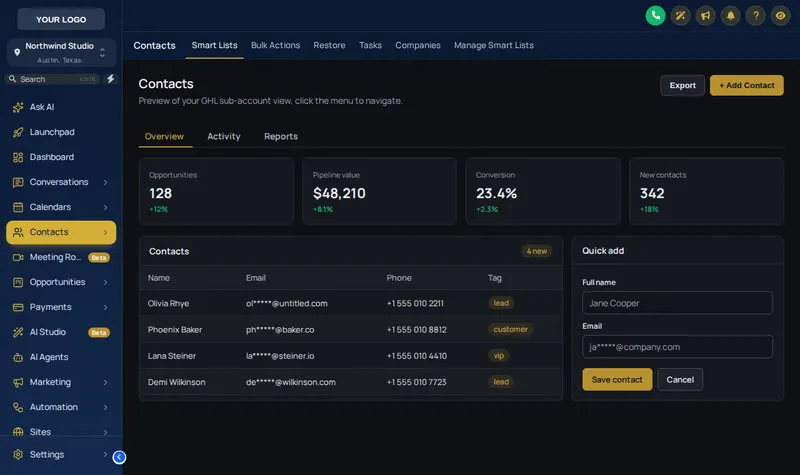Expand the Automation submenu chevron
The height and width of the screenshot is (475, 800).
106,407
